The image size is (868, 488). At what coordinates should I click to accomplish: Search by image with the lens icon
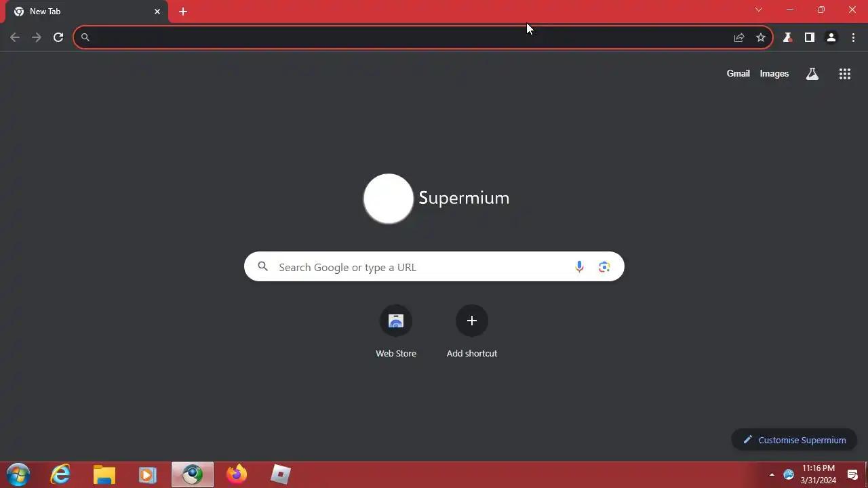coord(604,267)
